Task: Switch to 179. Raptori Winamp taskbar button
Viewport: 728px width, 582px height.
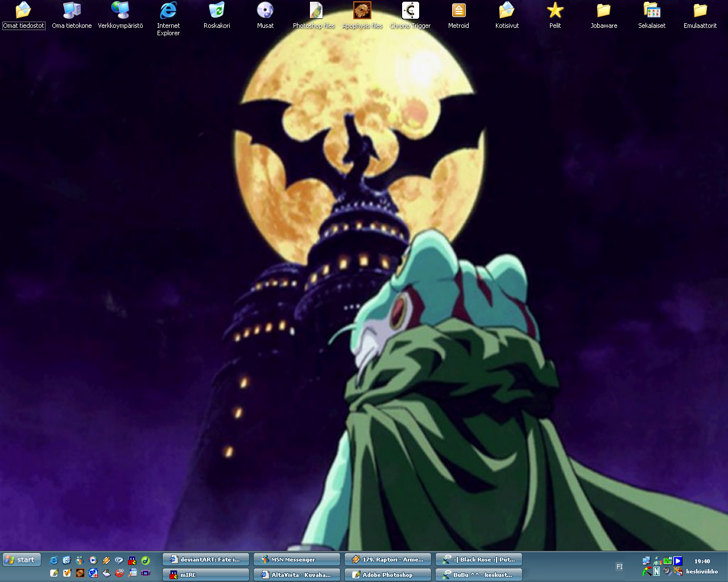Action: [x=388, y=560]
